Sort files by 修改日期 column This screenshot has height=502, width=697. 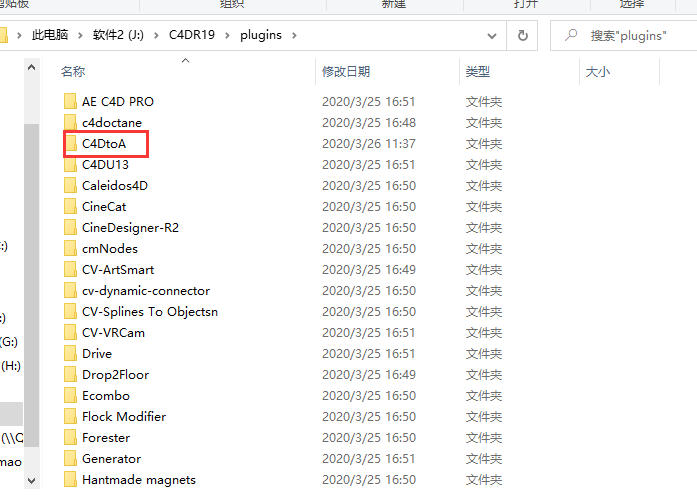pos(346,71)
